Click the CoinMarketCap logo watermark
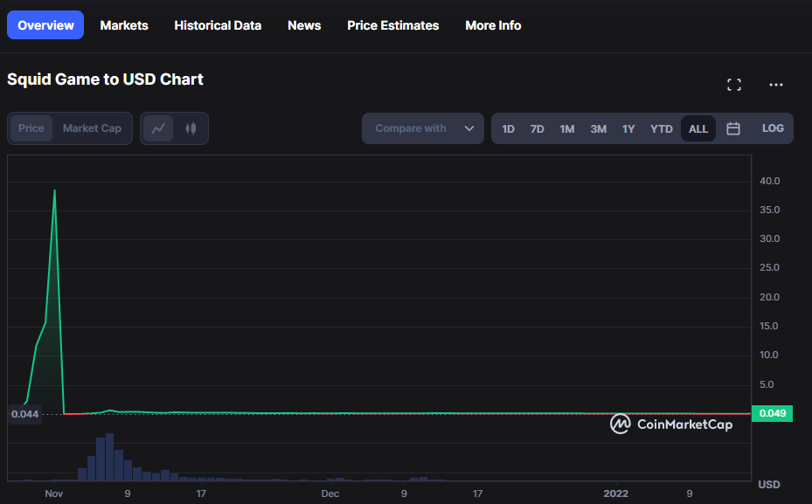This screenshot has width=812, height=504. pyautogui.click(x=671, y=425)
